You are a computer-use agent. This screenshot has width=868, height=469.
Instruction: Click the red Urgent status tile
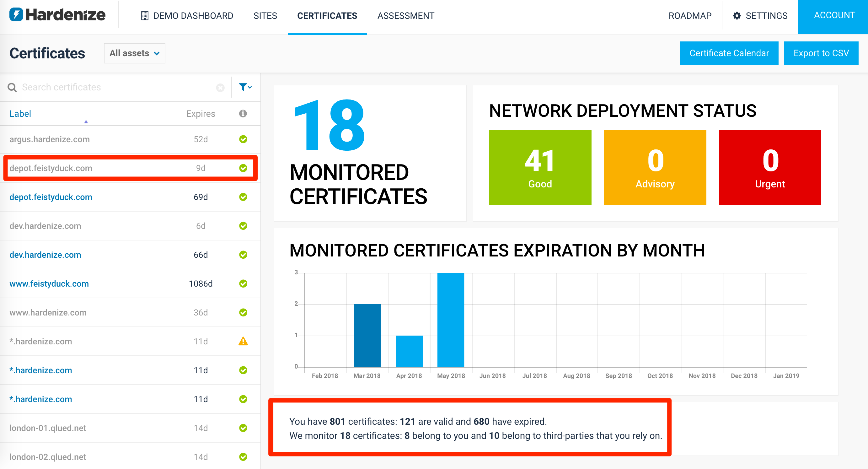(769, 167)
